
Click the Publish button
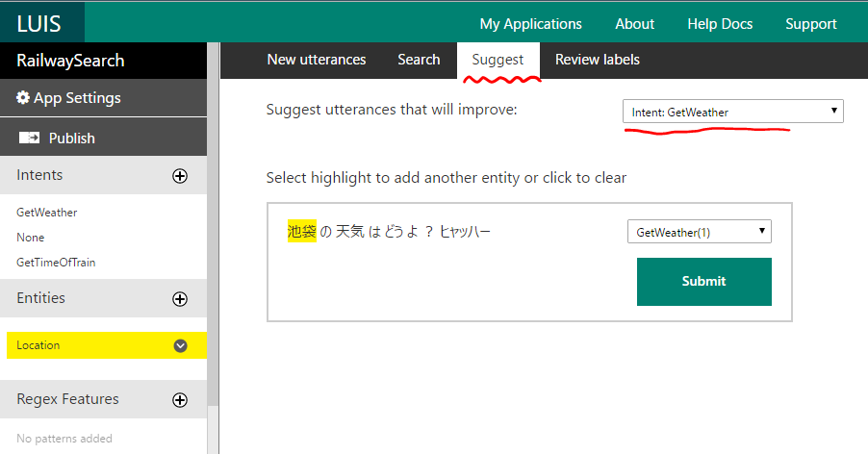coord(104,138)
